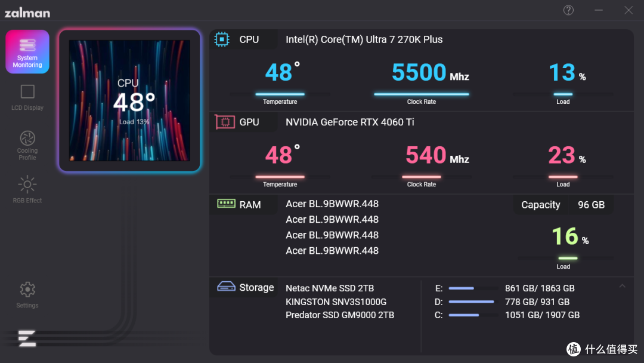Click the LCD Display square icon
The width and height of the screenshot is (644, 363).
(27, 92)
